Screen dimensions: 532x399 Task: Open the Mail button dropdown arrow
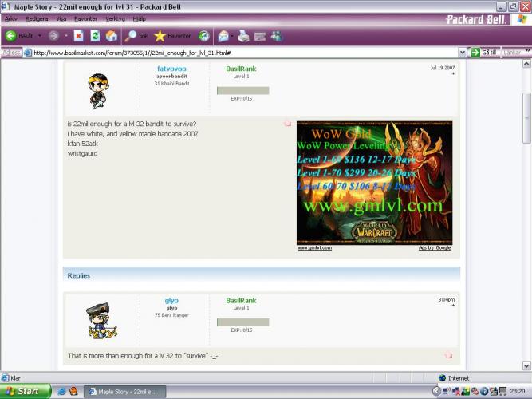pos(232,36)
